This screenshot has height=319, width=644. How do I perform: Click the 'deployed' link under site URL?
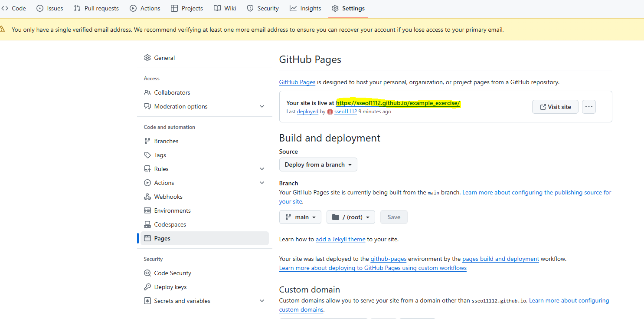pyautogui.click(x=307, y=112)
